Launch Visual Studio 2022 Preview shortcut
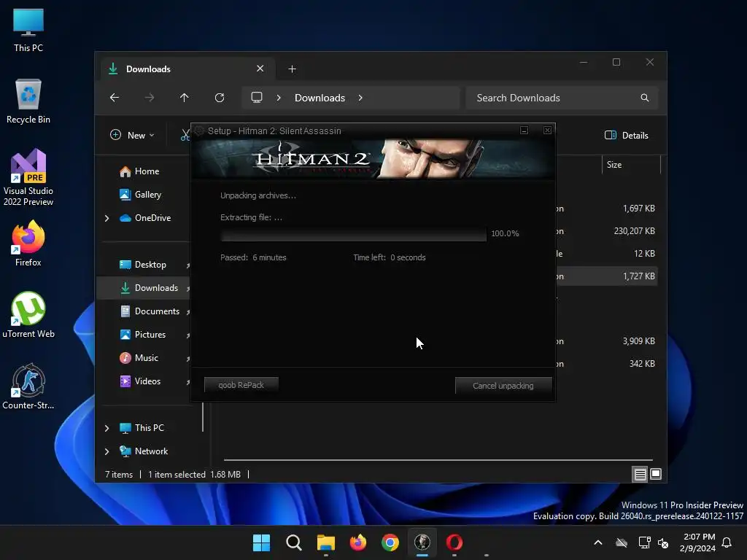The height and width of the screenshot is (560, 747). point(28,177)
